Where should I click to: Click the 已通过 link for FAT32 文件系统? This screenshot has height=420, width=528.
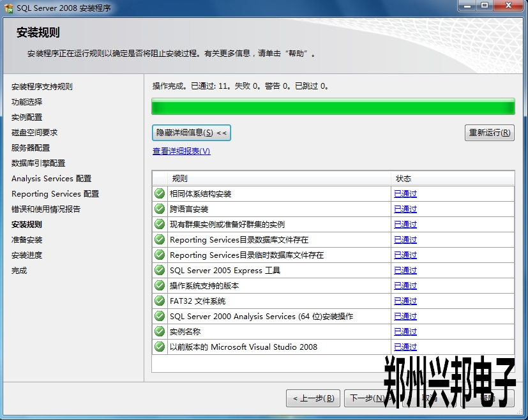[x=405, y=301]
